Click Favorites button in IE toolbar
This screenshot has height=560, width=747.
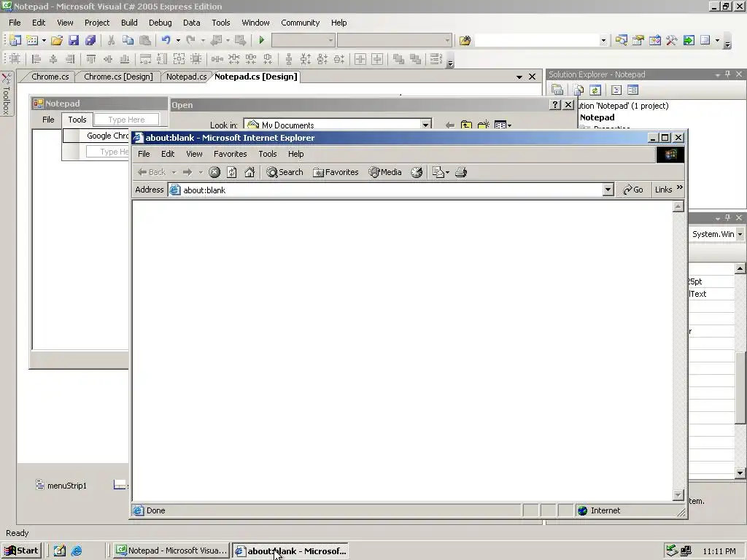(x=336, y=172)
